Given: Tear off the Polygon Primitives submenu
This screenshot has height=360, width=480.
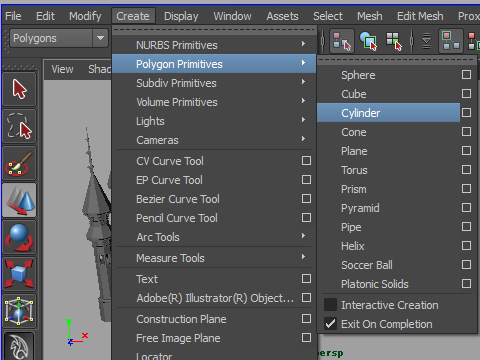Looking at the screenshot, I should coord(397,60).
